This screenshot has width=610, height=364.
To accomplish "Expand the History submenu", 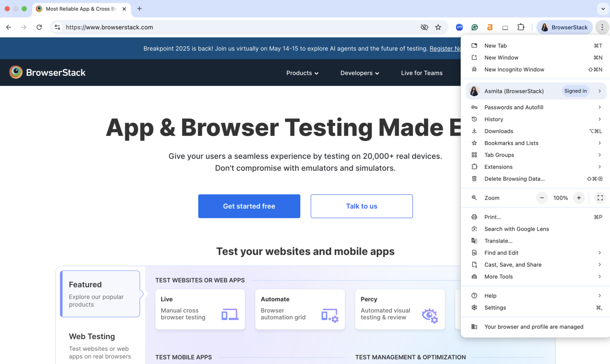I will [494, 119].
